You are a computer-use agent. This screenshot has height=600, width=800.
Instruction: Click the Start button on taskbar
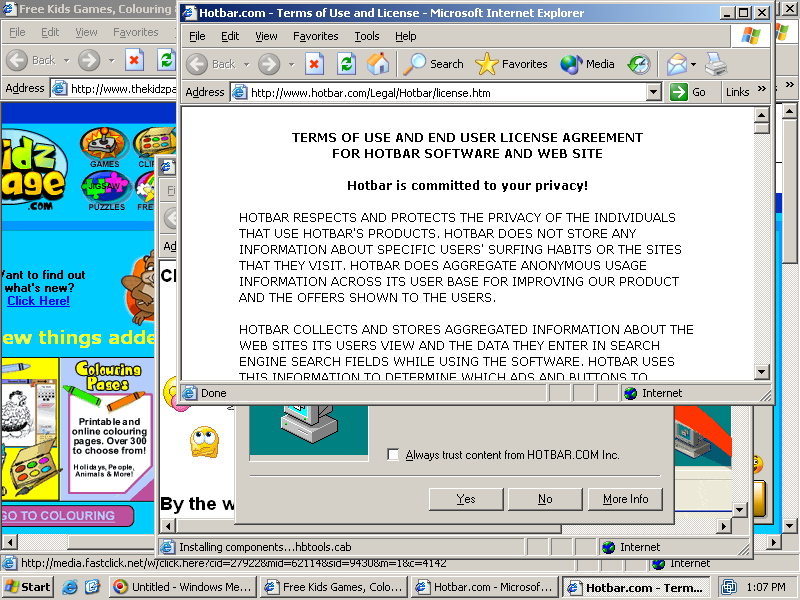coord(28,587)
